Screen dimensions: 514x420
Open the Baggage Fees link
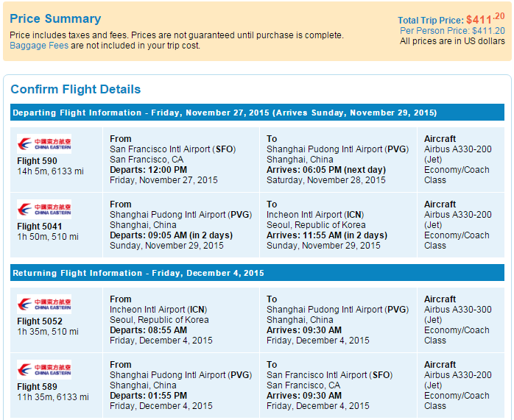pos(39,46)
